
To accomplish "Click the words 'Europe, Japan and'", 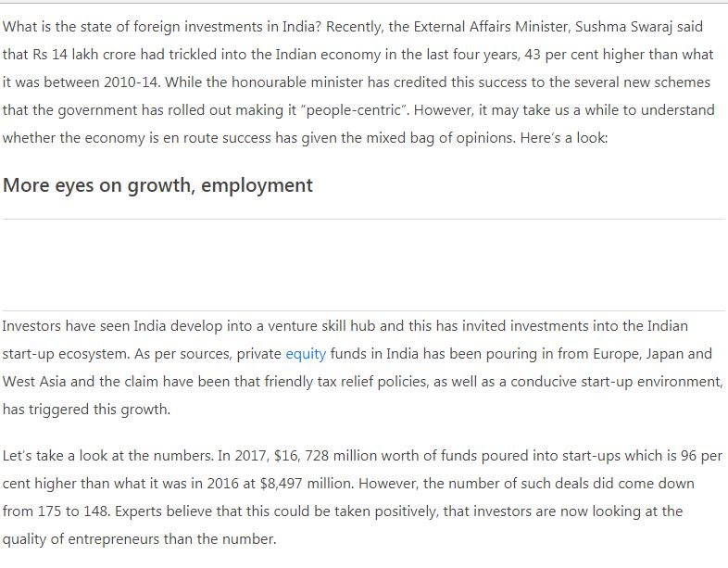I will tap(652, 354).
